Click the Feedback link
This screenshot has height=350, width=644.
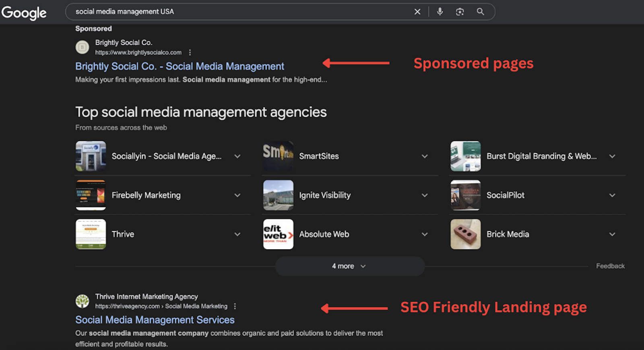(610, 266)
